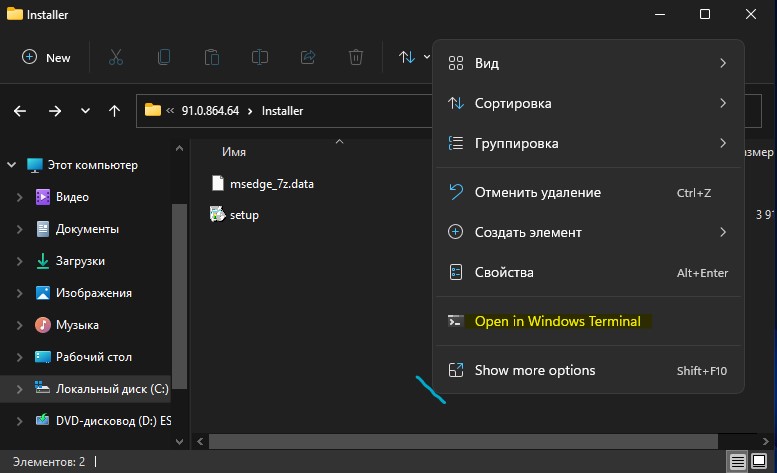Screen dimensions: 777x473
Task: Click the Installer window title folder icon
Action: 14,14
